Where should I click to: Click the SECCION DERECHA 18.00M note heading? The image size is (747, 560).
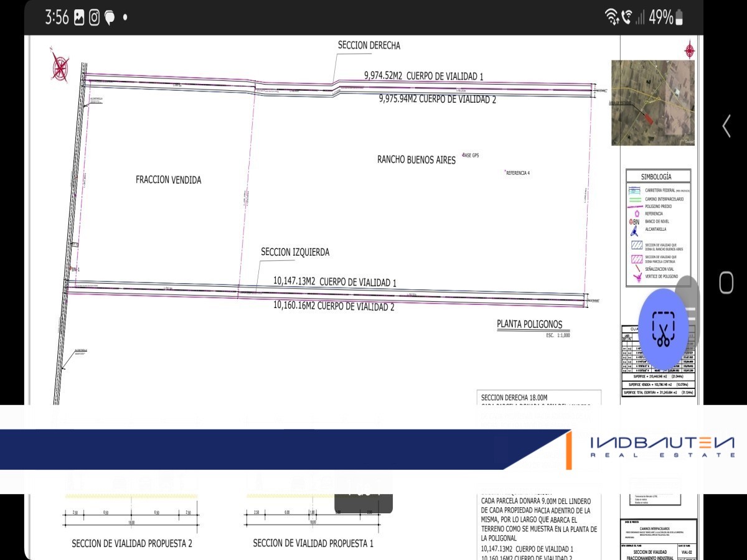tap(514, 398)
